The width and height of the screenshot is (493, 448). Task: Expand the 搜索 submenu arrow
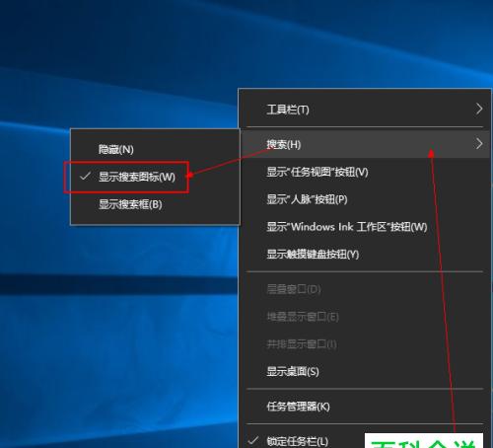pos(479,144)
